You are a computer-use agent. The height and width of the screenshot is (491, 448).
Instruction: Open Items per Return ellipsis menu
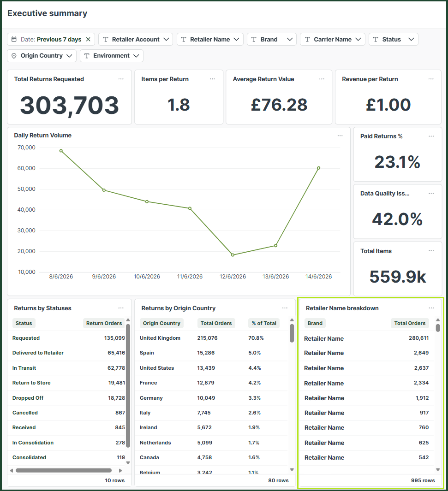pos(212,79)
